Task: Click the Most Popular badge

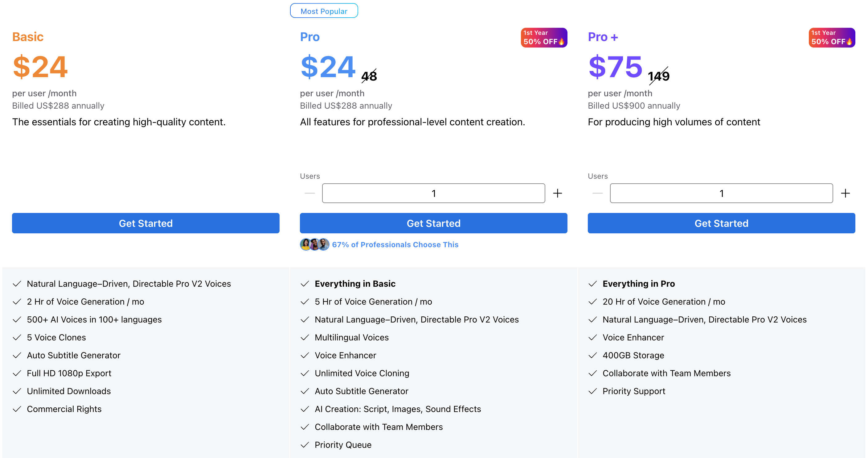Action: (324, 11)
